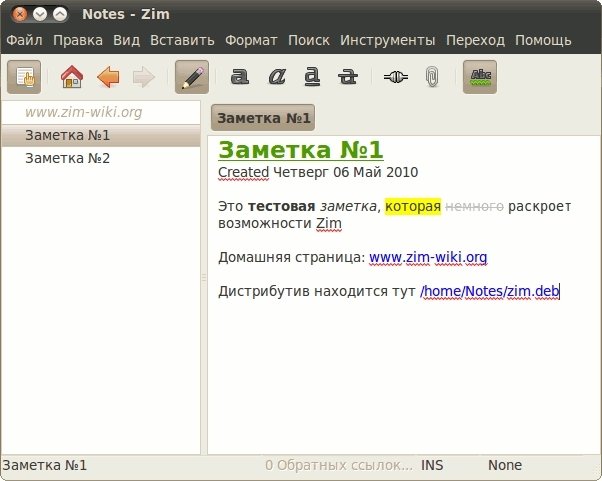Toggle the spell check button

click(480, 76)
